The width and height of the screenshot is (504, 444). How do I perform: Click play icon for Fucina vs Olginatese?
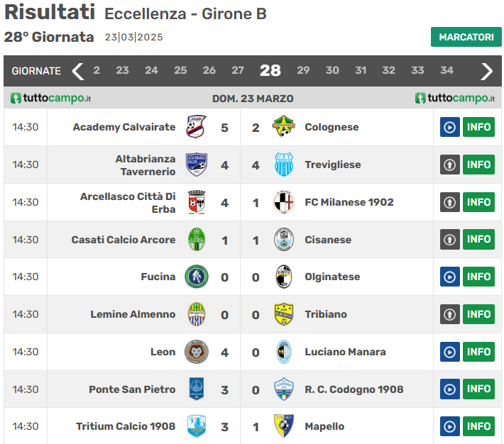click(x=450, y=277)
